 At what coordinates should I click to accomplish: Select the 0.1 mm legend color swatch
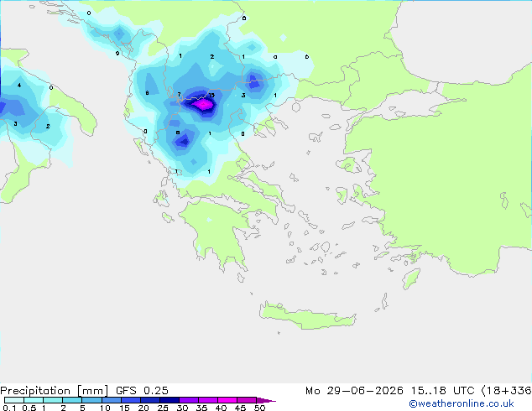tap(14, 400)
